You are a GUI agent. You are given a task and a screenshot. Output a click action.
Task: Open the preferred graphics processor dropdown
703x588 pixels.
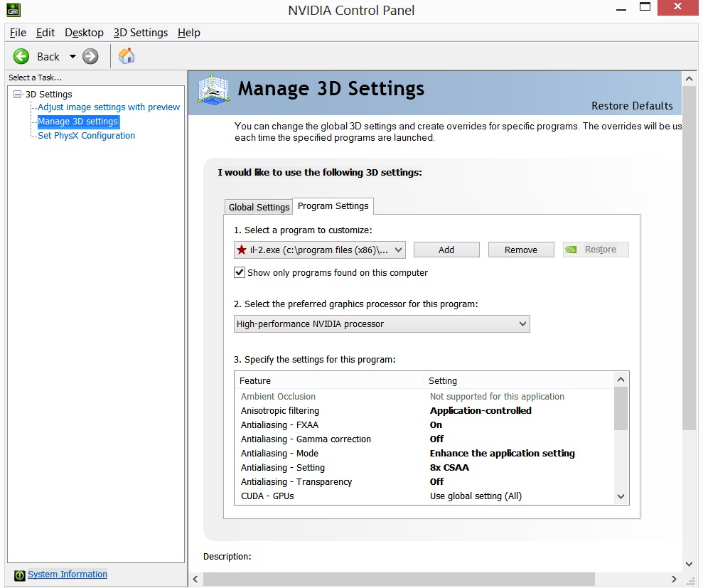tap(382, 324)
